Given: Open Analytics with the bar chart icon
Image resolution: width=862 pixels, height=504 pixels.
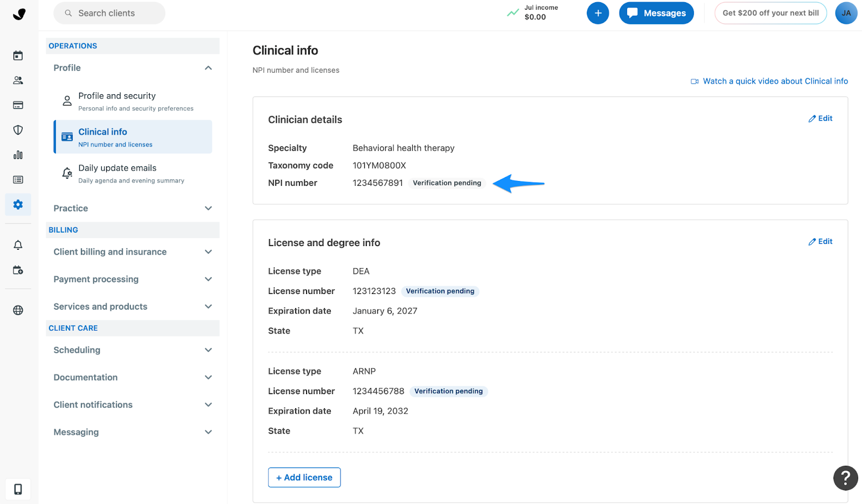Looking at the screenshot, I should point(18,155).
